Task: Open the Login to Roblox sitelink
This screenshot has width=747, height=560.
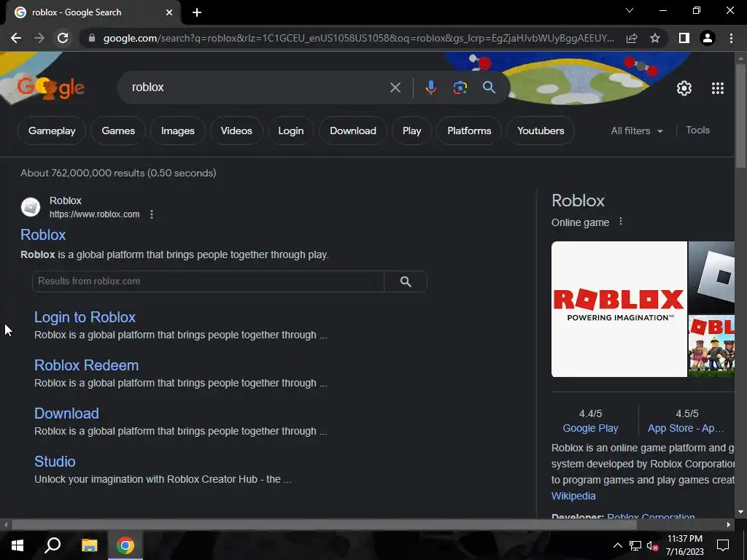Action: (x=85, y=317)
